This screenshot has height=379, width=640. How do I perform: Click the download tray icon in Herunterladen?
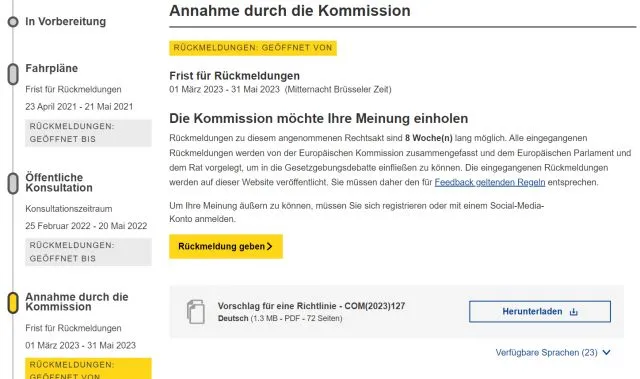coord(573,312)
